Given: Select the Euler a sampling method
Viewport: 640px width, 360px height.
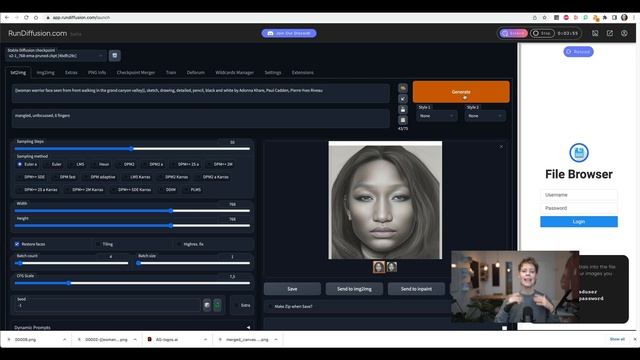Looking at the screenshot, I should coord(27,164).
